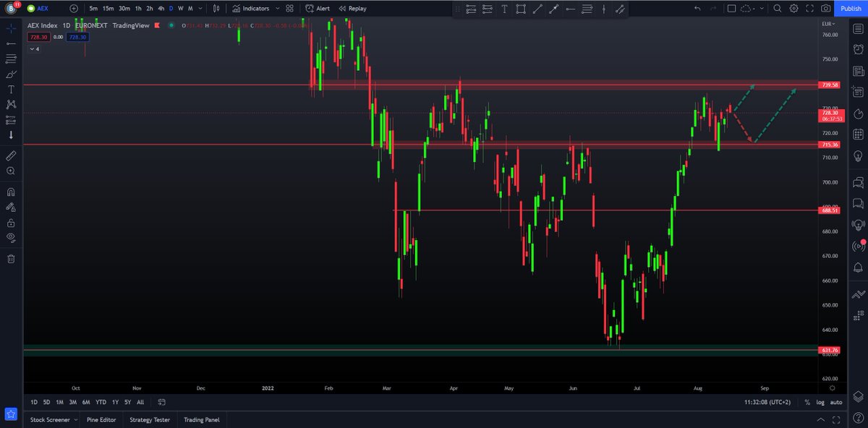Expand the favorite indicators dropdown arrow
The image size is (868, 428).
(x=278, y=9)
